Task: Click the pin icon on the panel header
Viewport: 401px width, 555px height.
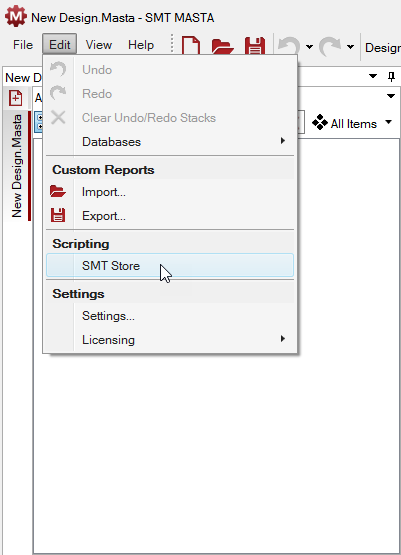Action: [x=391, y=76]
